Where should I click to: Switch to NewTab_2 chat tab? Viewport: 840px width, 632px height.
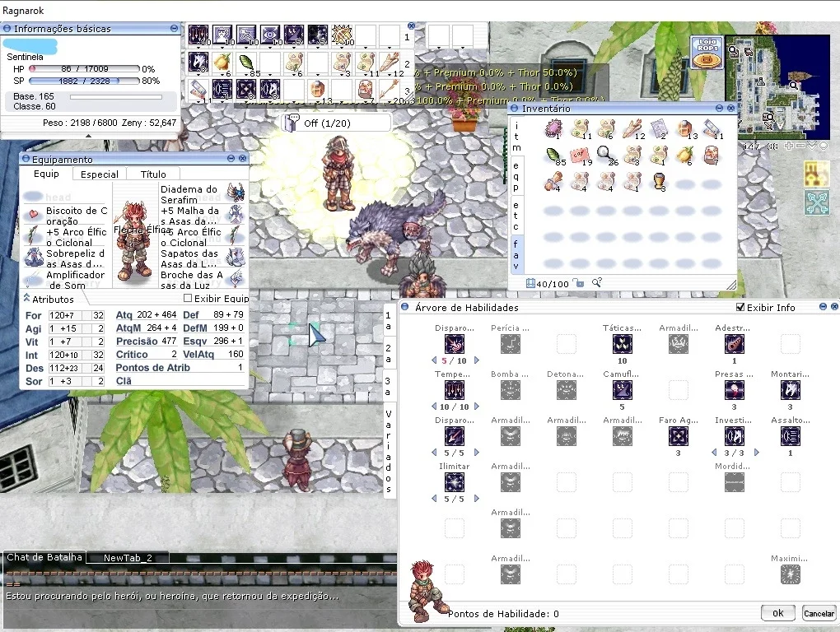[128, 558]
